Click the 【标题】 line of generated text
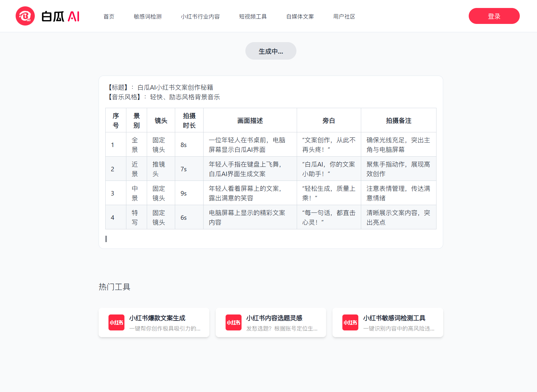Screen dimensions: 537x392 tap(160, 87)
